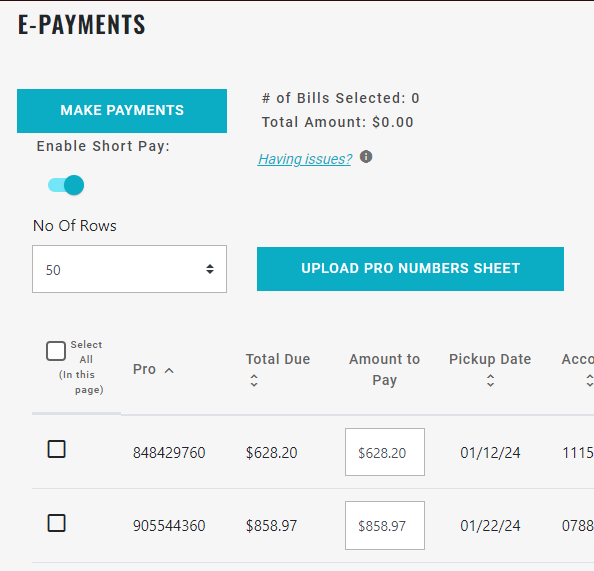Click the $628.20 Amount to Pay field

pyautogui.click(x=385, y=452)
